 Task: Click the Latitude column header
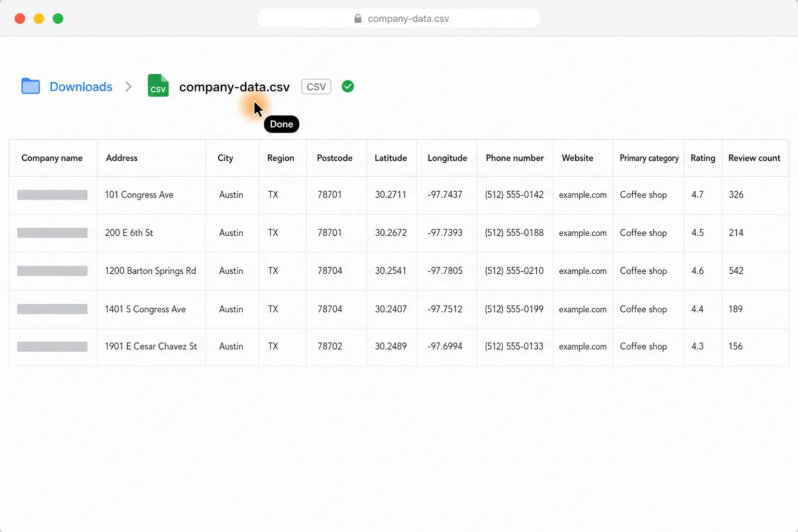pos(391,158)
